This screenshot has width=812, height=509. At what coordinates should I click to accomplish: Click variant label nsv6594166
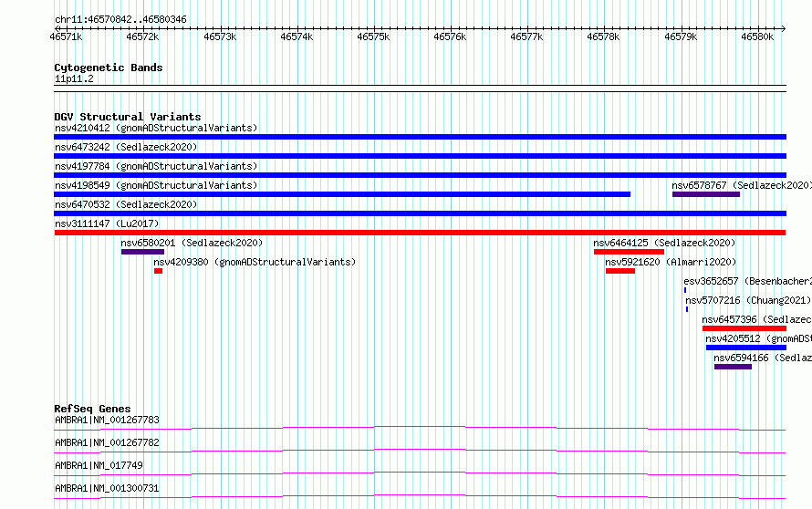click(x=763, y=358)
